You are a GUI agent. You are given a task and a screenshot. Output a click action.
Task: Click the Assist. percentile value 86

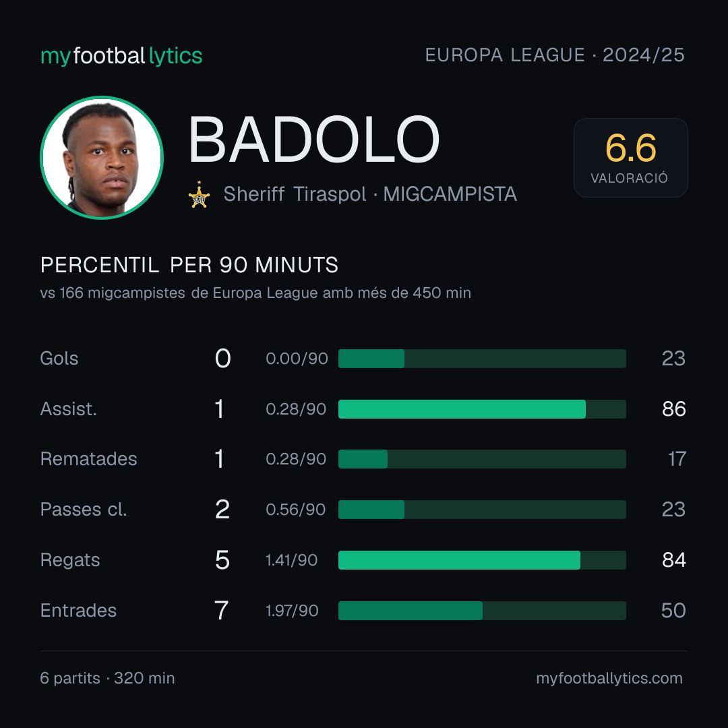tap(673, 409)
